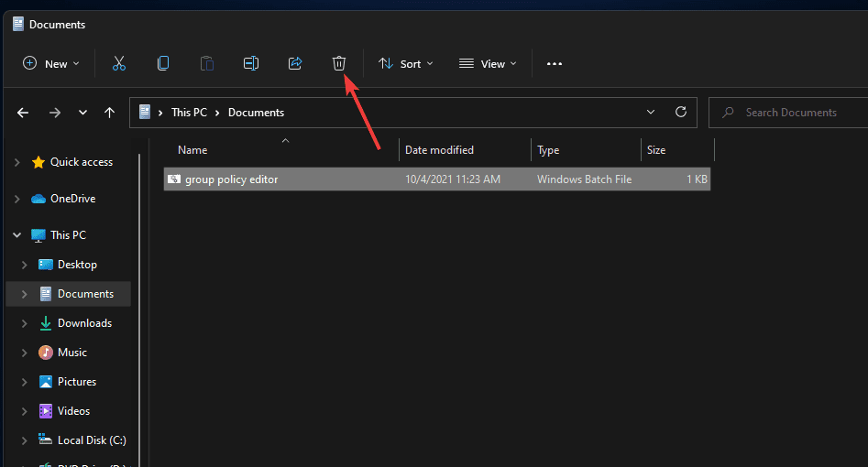Expand the Quick access tree node

(16, 162)
